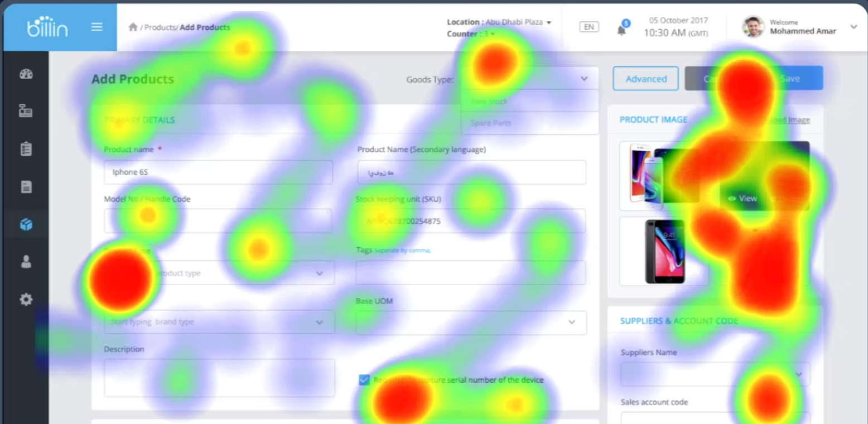Click the Sales account code field
This screenshot has width=868, height=424.
point(715,418)
